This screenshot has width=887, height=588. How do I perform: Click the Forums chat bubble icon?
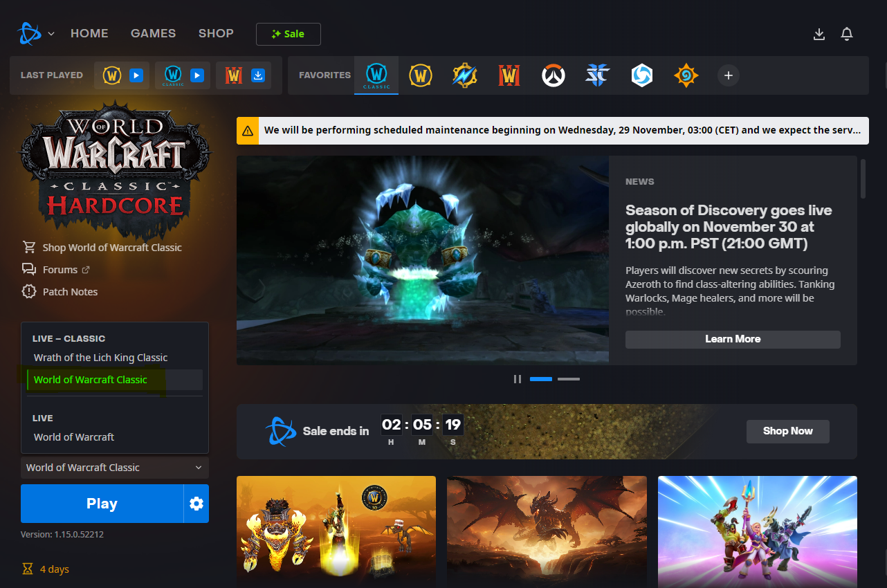pyautogui.click(x=29, y=269)
